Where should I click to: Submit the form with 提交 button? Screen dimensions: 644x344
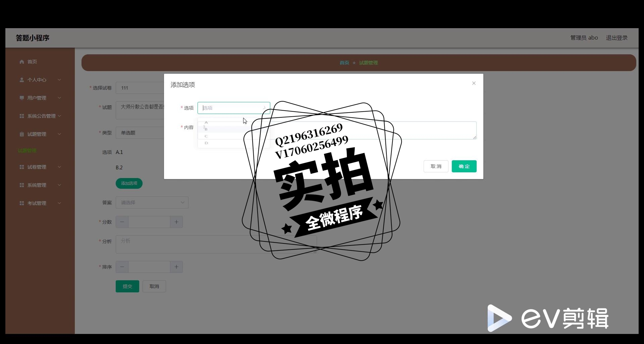[x=127, y=286]
